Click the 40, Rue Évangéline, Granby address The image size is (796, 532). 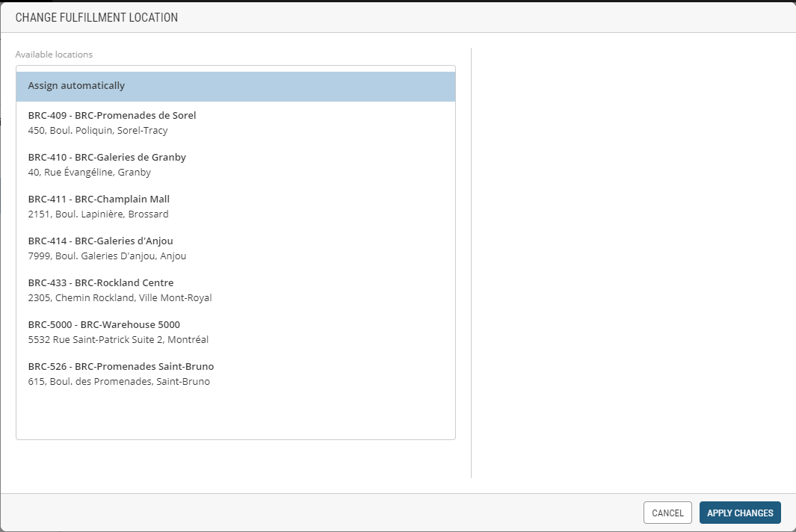(90, 173)
